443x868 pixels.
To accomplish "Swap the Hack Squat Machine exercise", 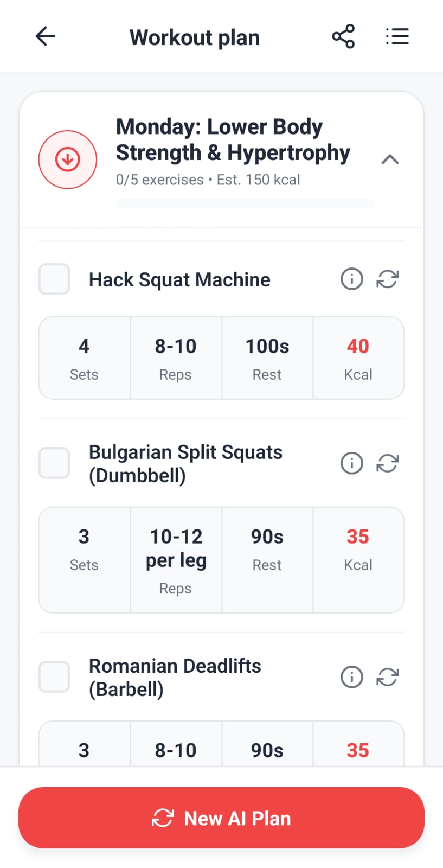I will (387, 279).
